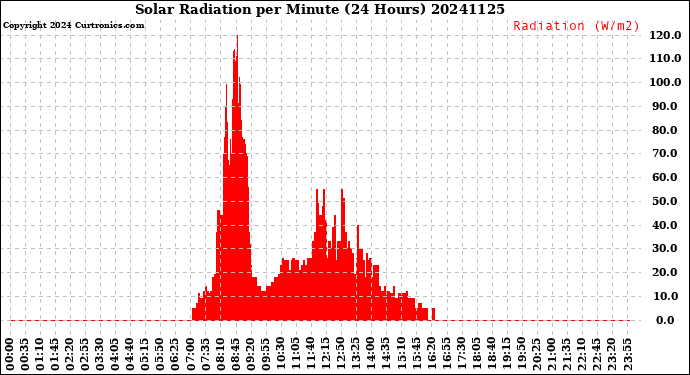Click the '14:35' time axis label
Viewport: 690px width, 375px height.
[x=386, y=355]
